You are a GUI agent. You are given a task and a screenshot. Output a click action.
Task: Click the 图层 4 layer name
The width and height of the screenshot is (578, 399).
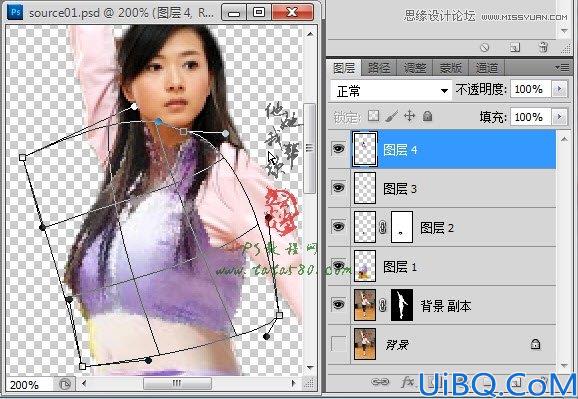click(400, 150)
